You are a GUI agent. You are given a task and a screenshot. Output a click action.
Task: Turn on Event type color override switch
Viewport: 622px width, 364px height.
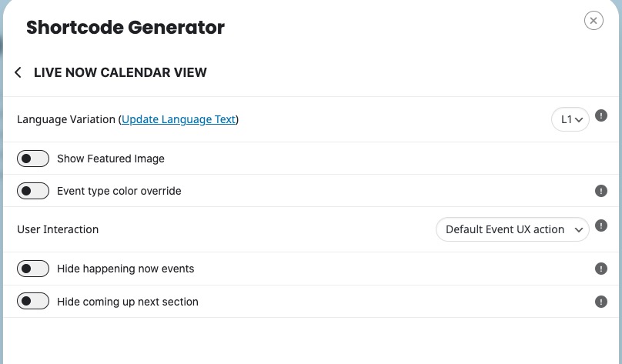(x=33, y=191)
